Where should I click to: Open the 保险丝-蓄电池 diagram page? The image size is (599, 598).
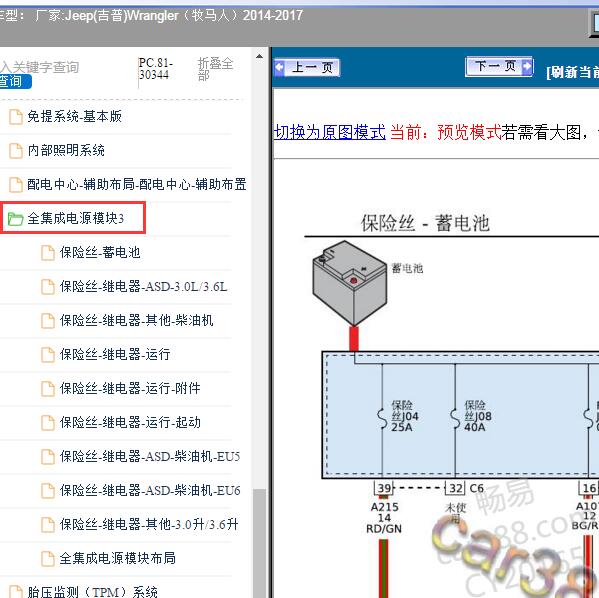100,253
